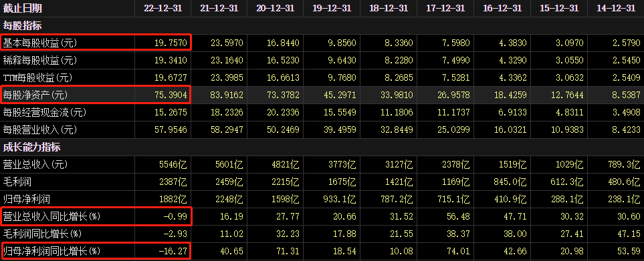Click the 8.5387 net assets value
This screenshot has width=644, height=261.
(627, 95)
